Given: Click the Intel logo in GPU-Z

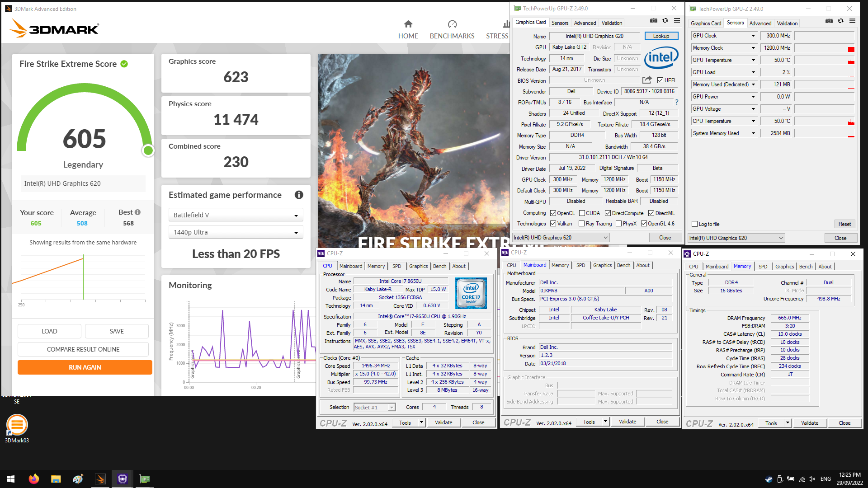Looking at the screenshot, I should click(661, 57).
